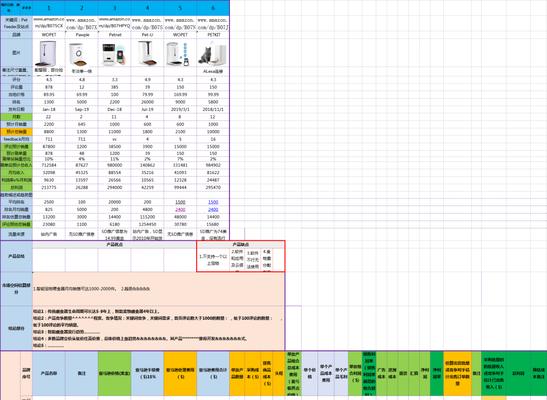Select the cell with value 11000
Image resolution: width=547 pixels, height=400 pixels.
tap(114, 131)
